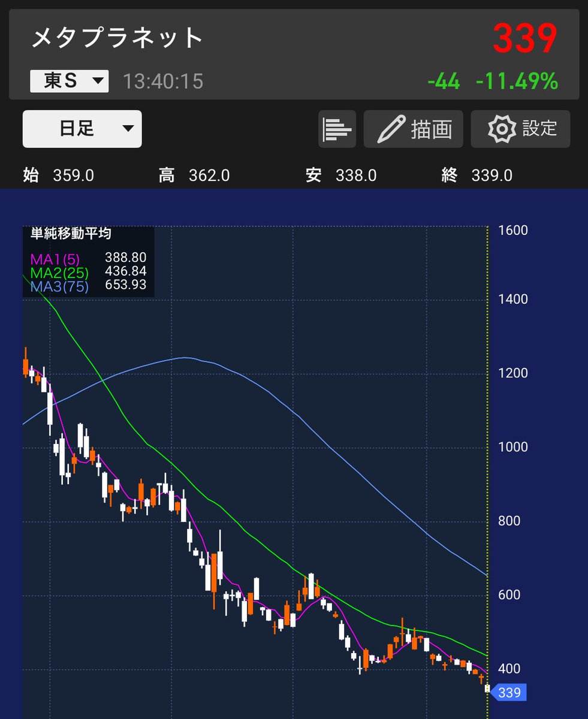The width and height of the screenshot is (588, 719).
Task: Click the current price 339 in red
Action: [525, 38]
